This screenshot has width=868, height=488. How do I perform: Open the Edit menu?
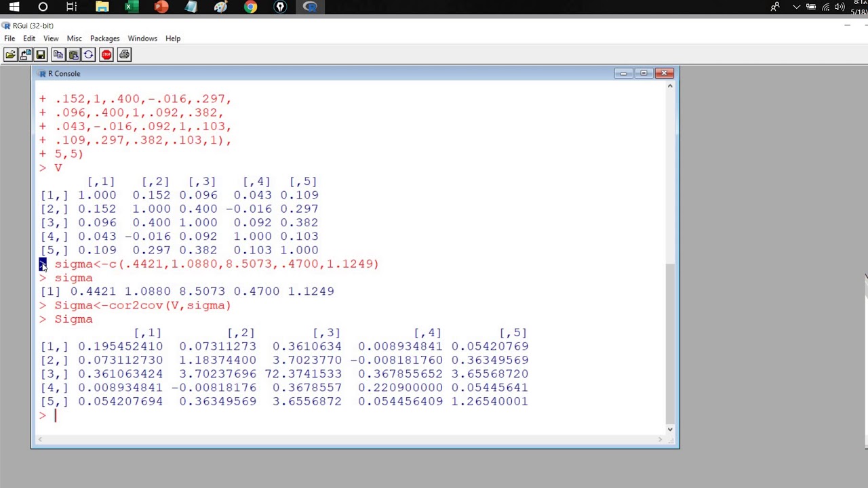pyautogui.click(x=29, y=39)
